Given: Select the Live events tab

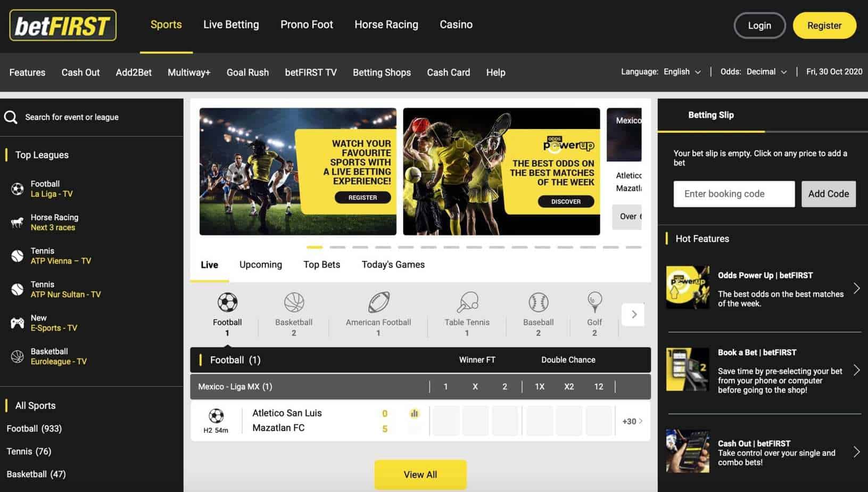Looking at the screenshot, I should pyautogui.click(x=209, y=265).
